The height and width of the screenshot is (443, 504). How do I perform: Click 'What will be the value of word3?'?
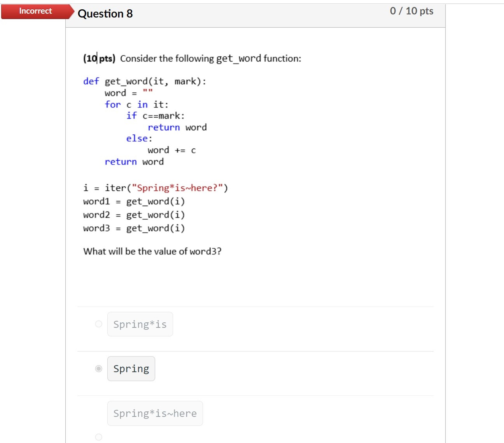coord(152,251)
